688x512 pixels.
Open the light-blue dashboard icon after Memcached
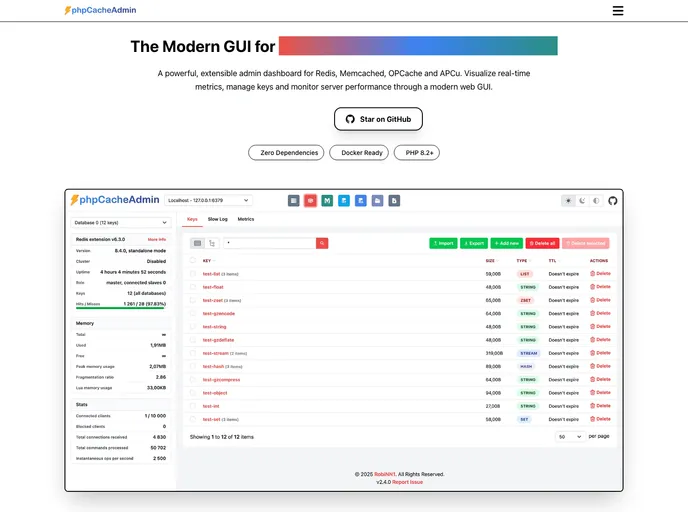click(x=344, y=201)
